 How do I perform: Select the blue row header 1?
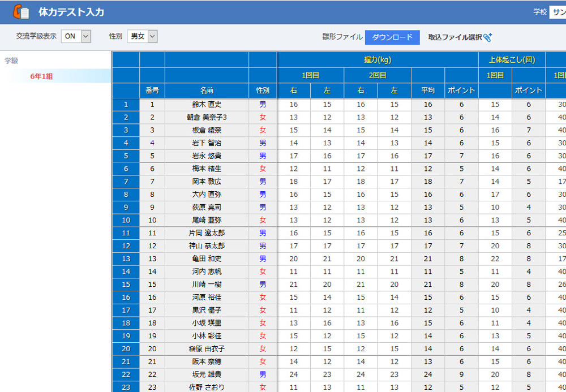tap(126, 105)
